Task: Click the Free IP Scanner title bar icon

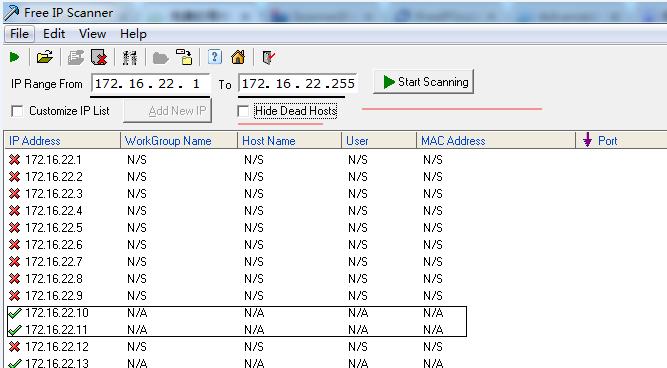Action: pos(11,13)
